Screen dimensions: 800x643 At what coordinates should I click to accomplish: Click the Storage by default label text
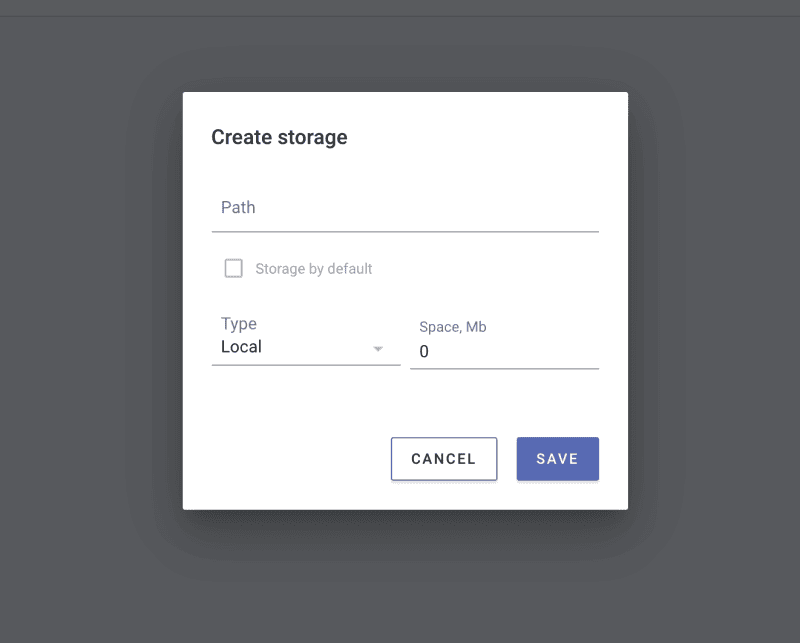click(x=316, y=268)
